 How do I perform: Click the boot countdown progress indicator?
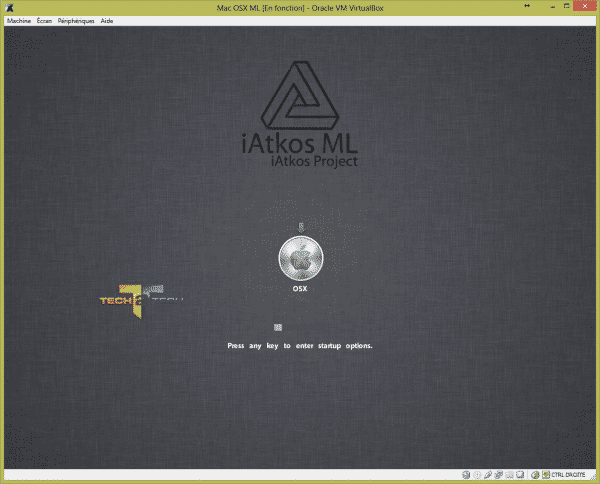click(x=278, y=327)
